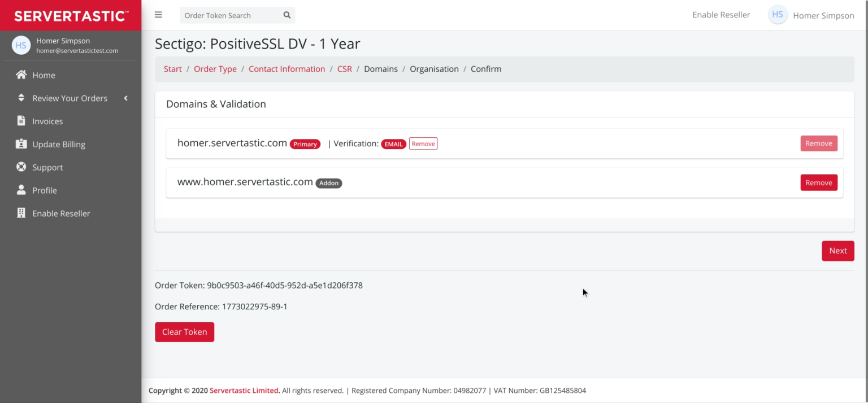Open Homer Simpson user menu in header
The width and height of the screenshot is (868, 403).
(x=823, y=16)
